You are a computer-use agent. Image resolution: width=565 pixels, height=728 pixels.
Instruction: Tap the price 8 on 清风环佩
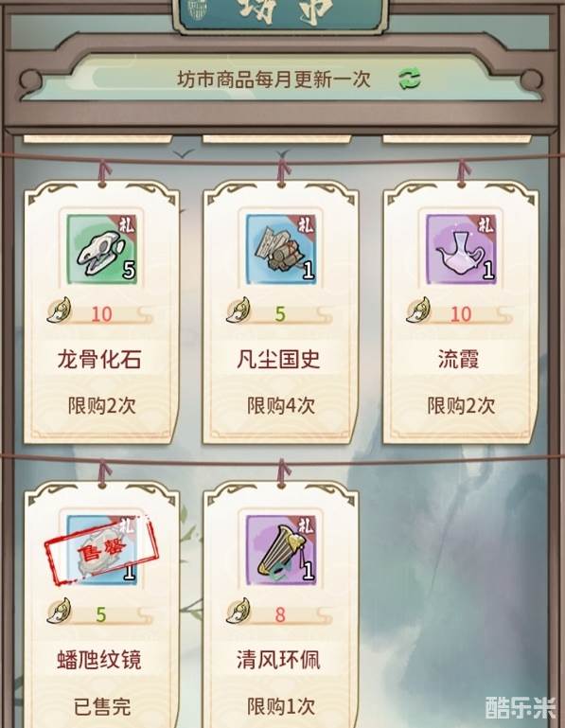tap(280, 615)
